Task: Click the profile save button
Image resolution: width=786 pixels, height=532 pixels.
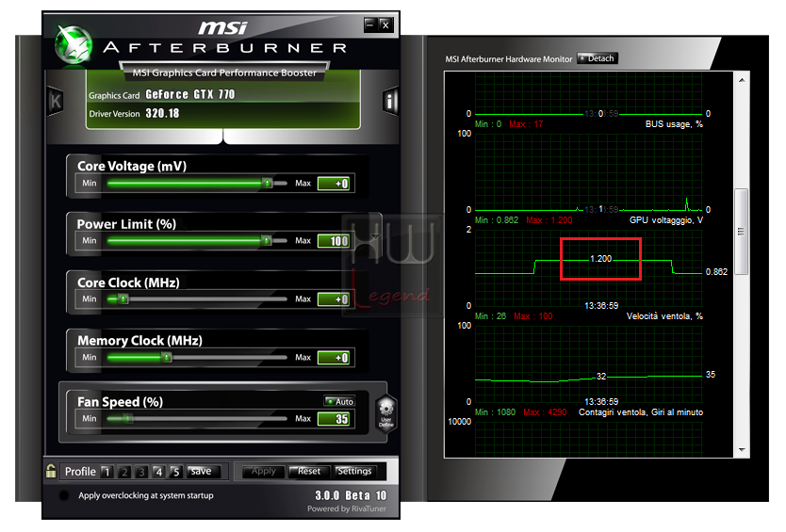Action: [x=202, y=472]
